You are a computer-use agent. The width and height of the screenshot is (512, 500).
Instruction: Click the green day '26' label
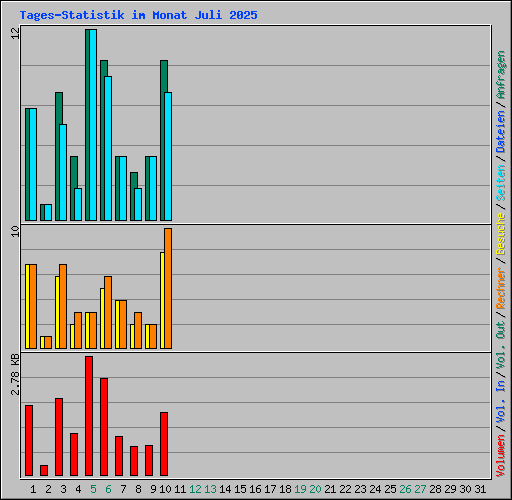pyautogui.click(x=405, y=489)
